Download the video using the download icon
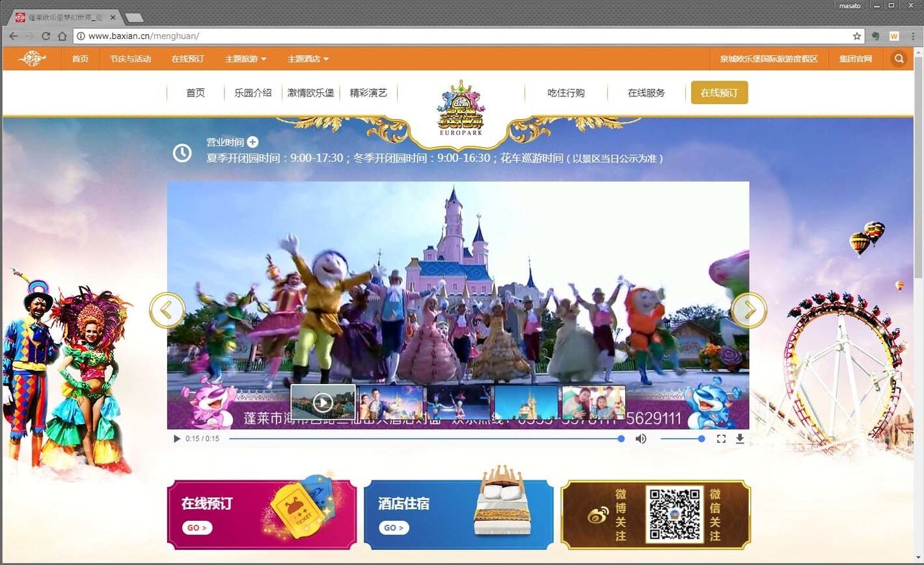924x565 pixels. [740, 439]
